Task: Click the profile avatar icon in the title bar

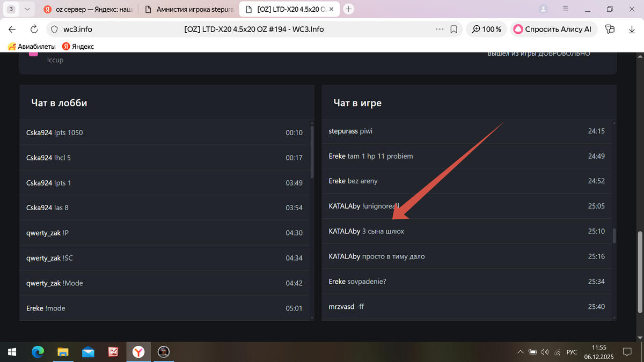Action: [544, 9]
